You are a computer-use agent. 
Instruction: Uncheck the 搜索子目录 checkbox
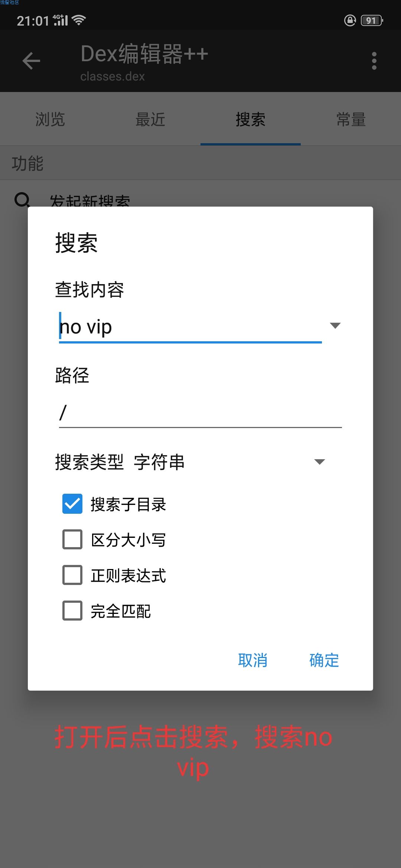click(72, 504)
